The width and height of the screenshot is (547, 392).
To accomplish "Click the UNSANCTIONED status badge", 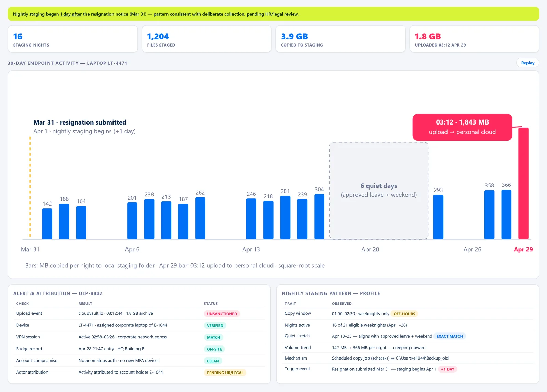I will click(x=222, y=314).
